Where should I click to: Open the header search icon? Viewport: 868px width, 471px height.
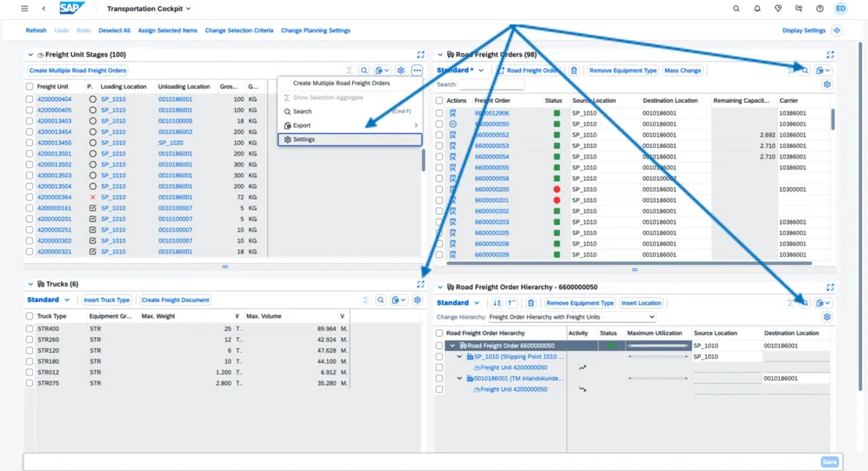coord(737,9)
